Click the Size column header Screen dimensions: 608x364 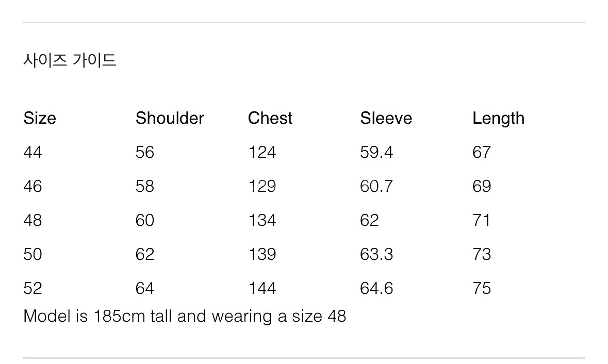point(40,118)
